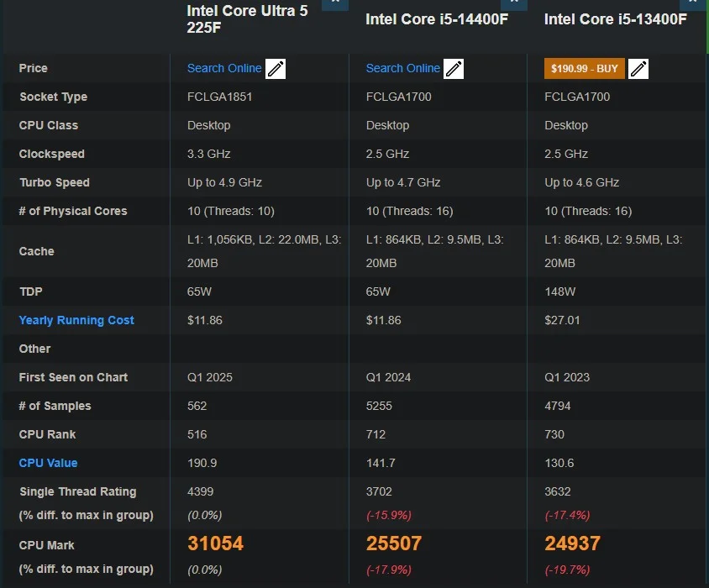The image size is (709, 588).
Task: Click the First Seen on Chart row label
Action: (x=73, y=377)
